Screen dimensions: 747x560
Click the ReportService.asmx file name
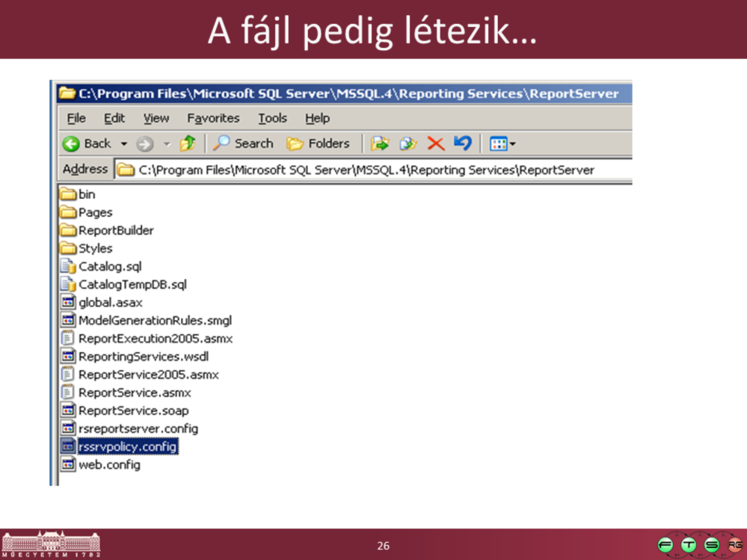pos(135,393)
